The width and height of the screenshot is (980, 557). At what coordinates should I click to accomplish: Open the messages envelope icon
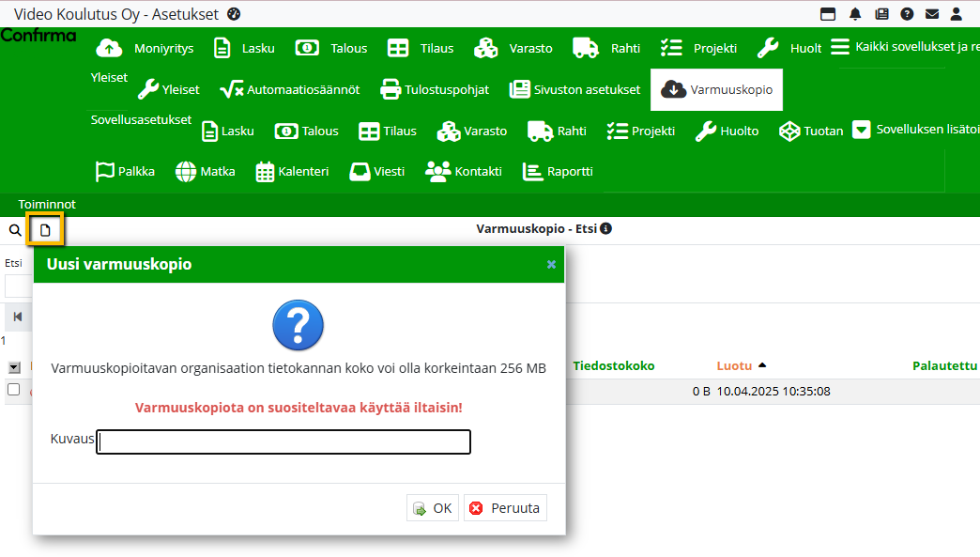point(932,14)
